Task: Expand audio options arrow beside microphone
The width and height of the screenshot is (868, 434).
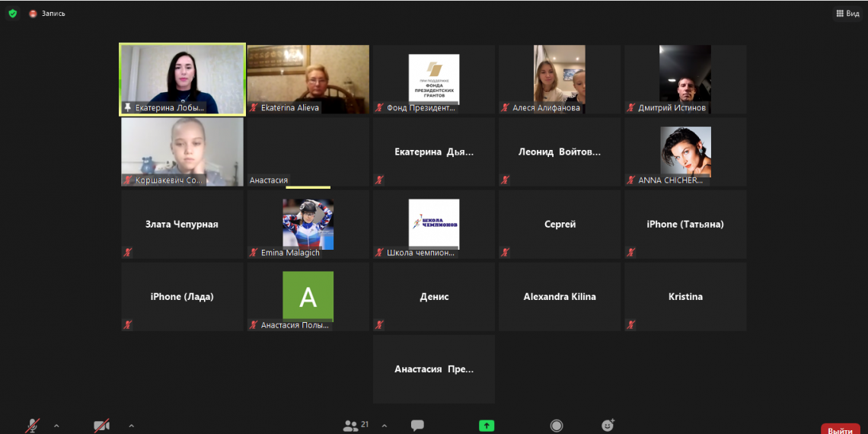Action: [x=56, y=426]
